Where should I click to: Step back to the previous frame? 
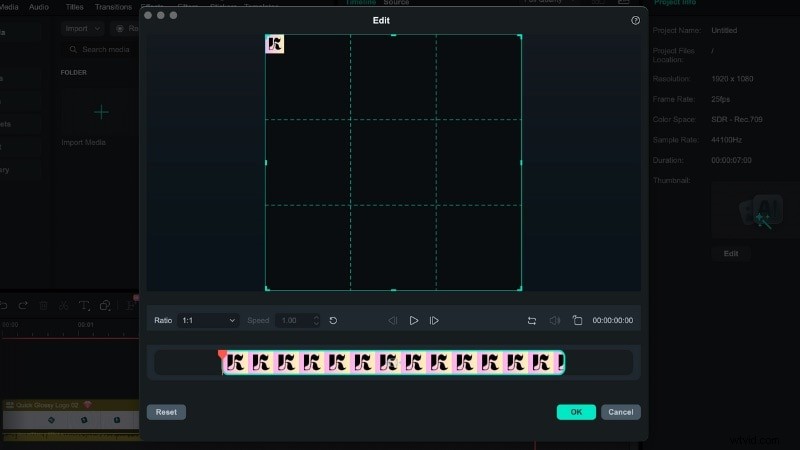click(x=393, y=320)
